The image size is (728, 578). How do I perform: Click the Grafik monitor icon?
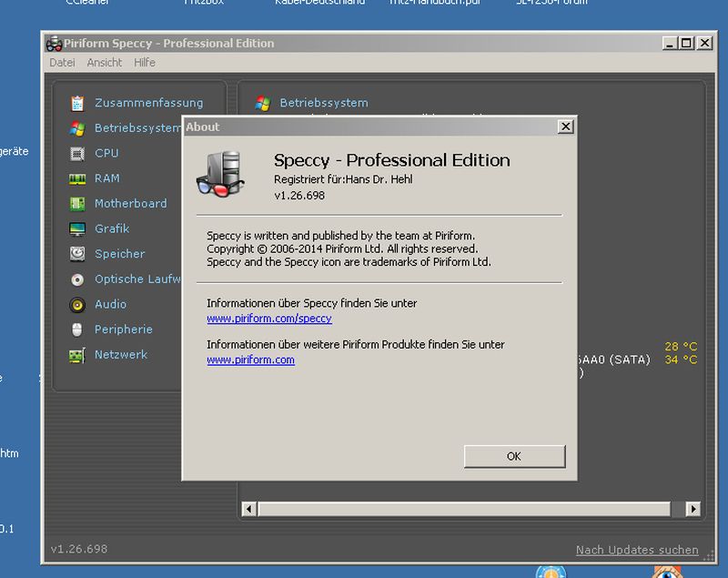click(x=77, y=228)
